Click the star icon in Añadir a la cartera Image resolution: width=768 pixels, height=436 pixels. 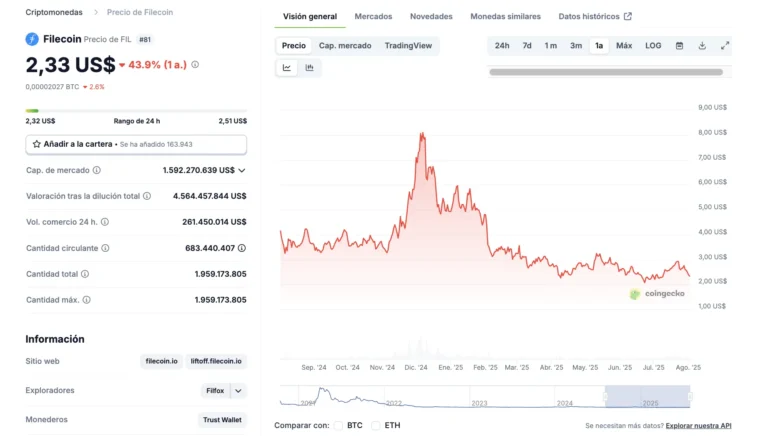[x=36, y=144]
